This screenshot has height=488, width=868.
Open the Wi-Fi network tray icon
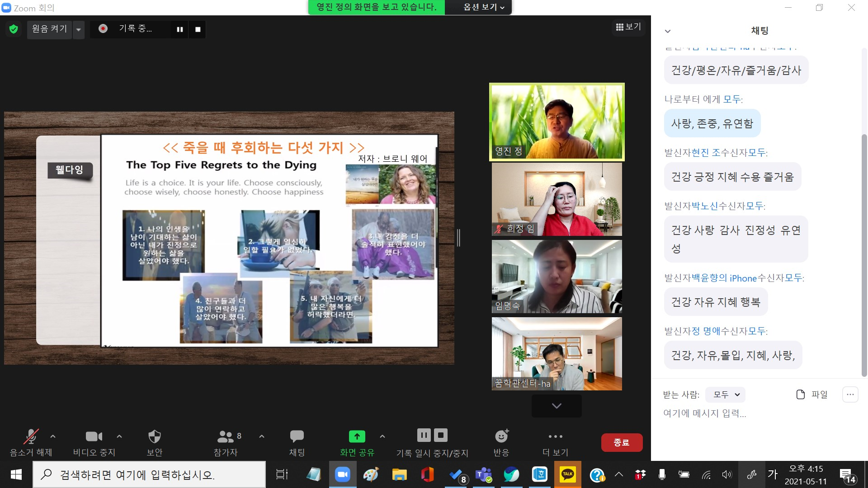[706, 474]
